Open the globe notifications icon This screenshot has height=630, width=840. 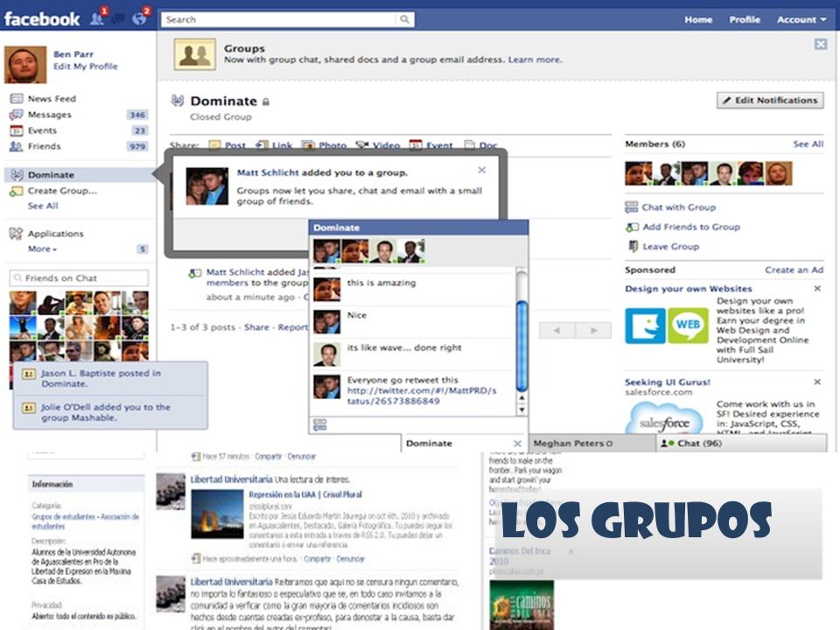139,18
